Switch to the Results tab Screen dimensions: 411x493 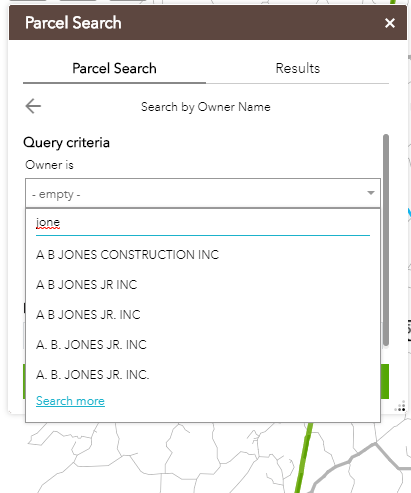pos(297,68)
